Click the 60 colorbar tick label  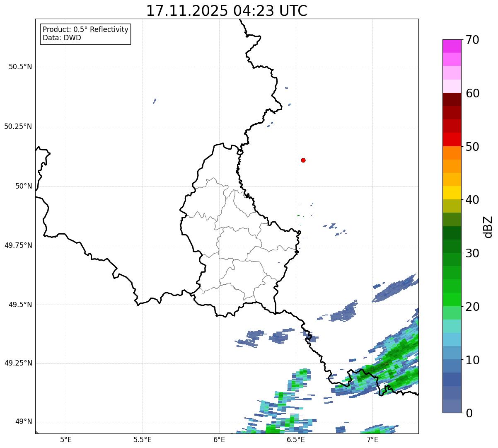(x=472, y=93)
